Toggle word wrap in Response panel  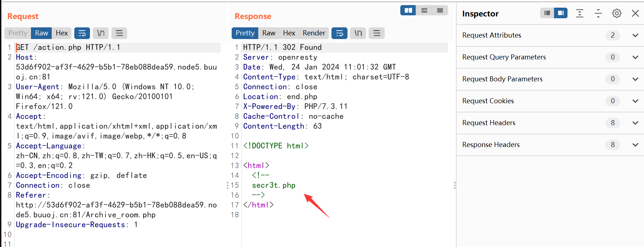tap(339, 33)
